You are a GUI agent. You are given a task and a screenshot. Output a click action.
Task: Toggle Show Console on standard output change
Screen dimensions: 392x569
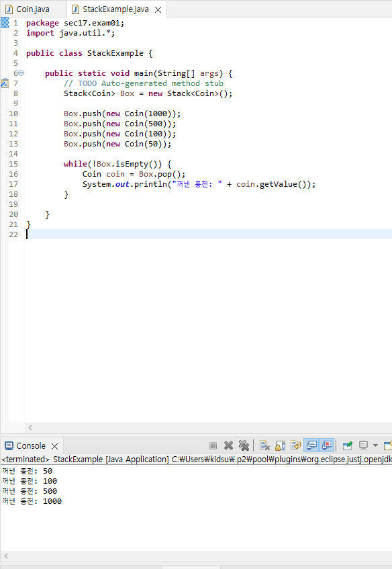pyautogui.click(x=311, y=445)
